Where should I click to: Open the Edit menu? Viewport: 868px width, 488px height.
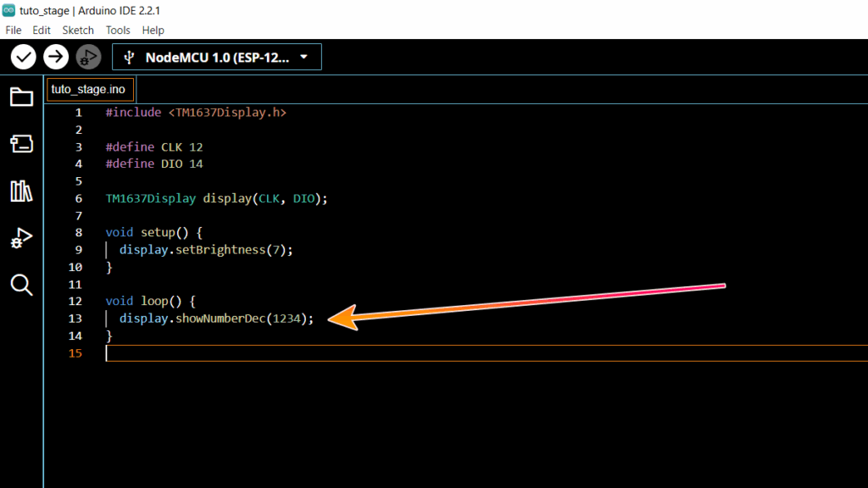[x=42, y=30]
